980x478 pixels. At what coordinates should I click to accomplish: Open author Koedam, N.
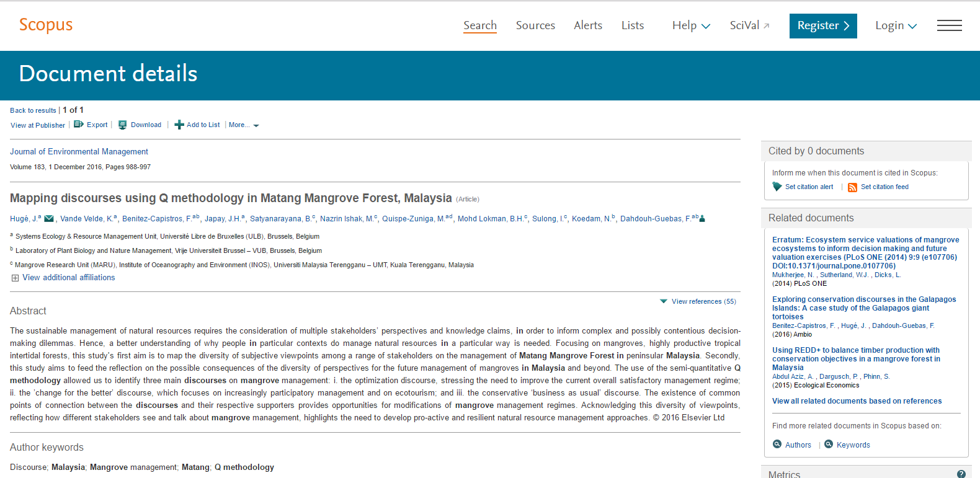pyautogui.click(x=591, y=218)
